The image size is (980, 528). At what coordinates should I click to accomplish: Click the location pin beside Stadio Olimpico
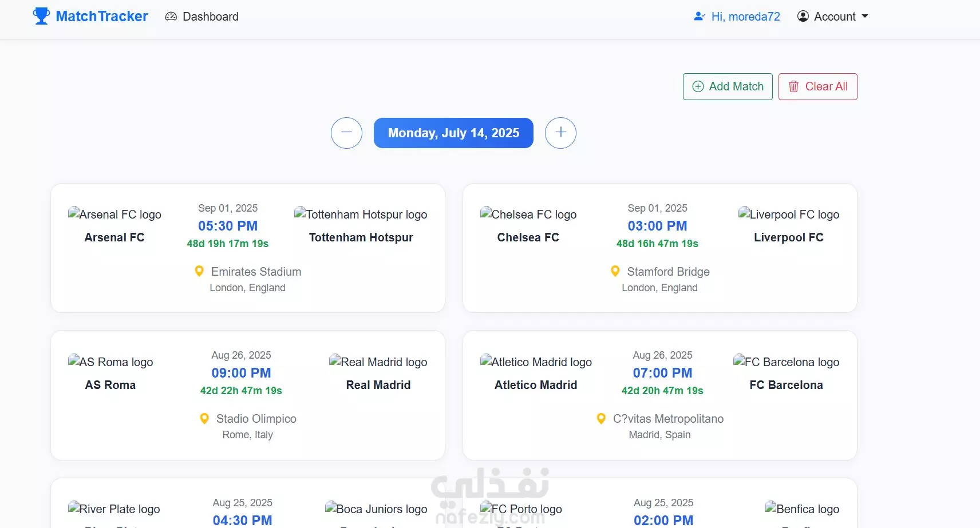click(204, 419)
